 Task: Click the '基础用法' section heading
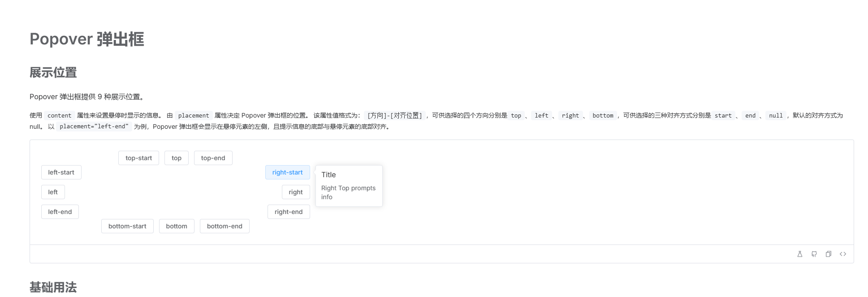click(53, 287)
